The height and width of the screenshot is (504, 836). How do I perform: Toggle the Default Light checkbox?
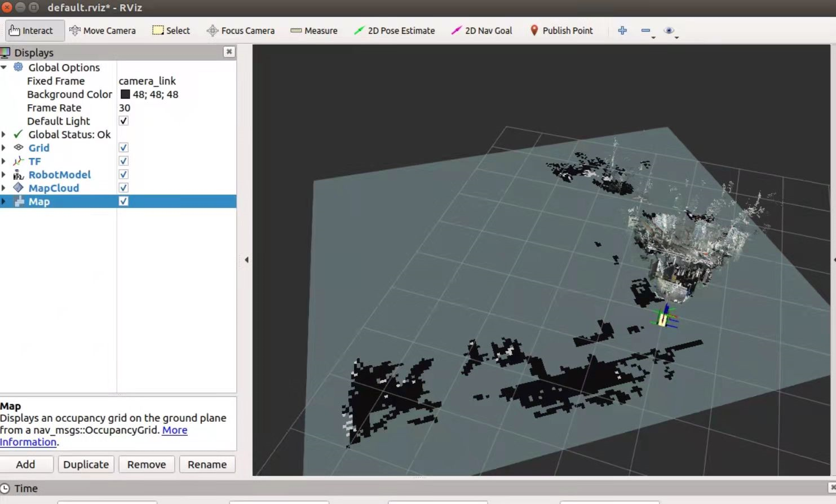point(123,121)
